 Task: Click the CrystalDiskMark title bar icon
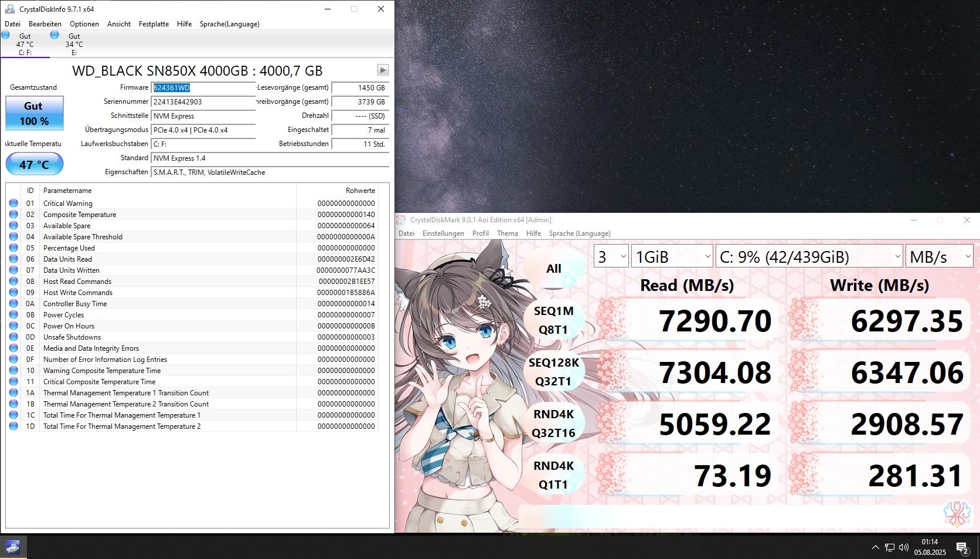(x=401, y=220)
